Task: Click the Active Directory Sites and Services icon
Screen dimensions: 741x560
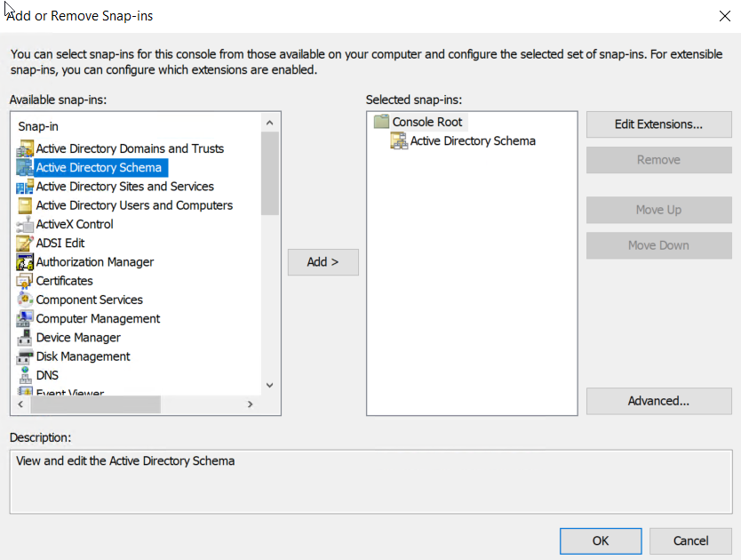Action: pyautogui.click(x=25, y=187)
